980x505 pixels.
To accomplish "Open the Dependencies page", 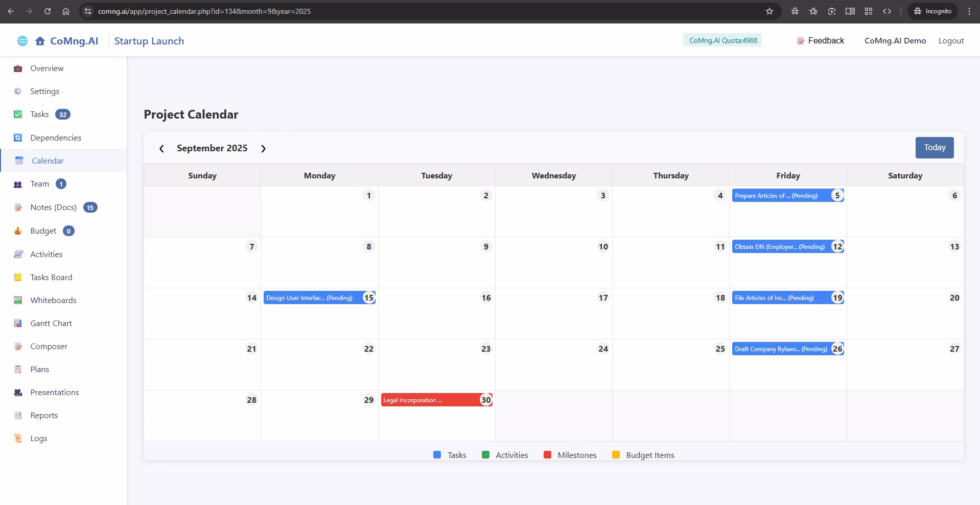I will [x=56, y=137].
